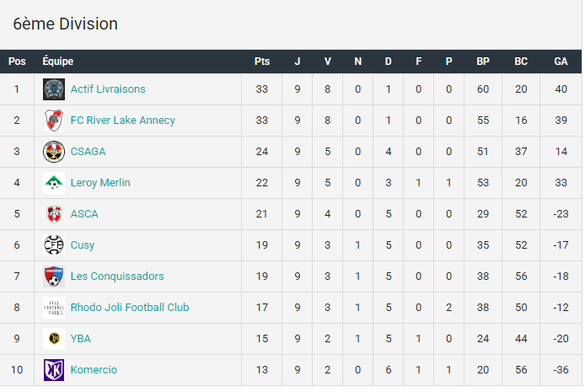Click the Les Conquissadors shield logo
Viewport: 585px width, 392px height.
54,277
